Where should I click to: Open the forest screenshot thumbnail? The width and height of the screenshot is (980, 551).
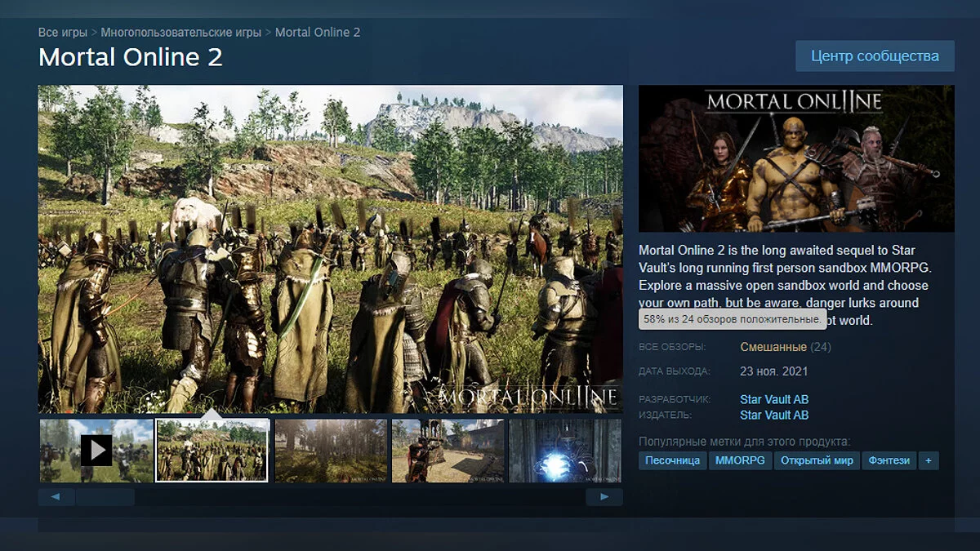tap(331, 451)
